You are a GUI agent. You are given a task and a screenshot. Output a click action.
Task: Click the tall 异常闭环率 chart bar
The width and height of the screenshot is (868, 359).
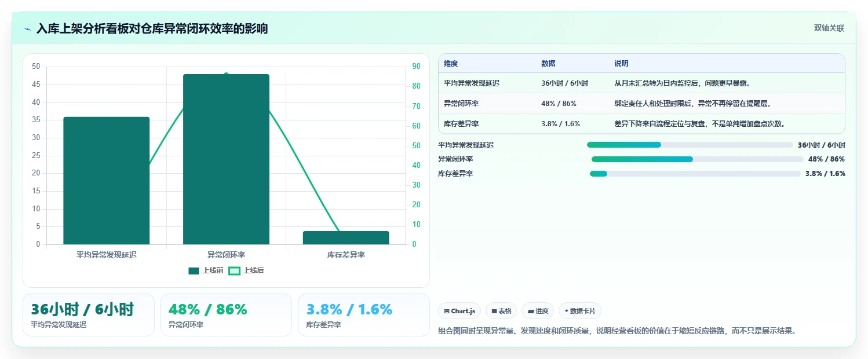[x=226, y=159]
